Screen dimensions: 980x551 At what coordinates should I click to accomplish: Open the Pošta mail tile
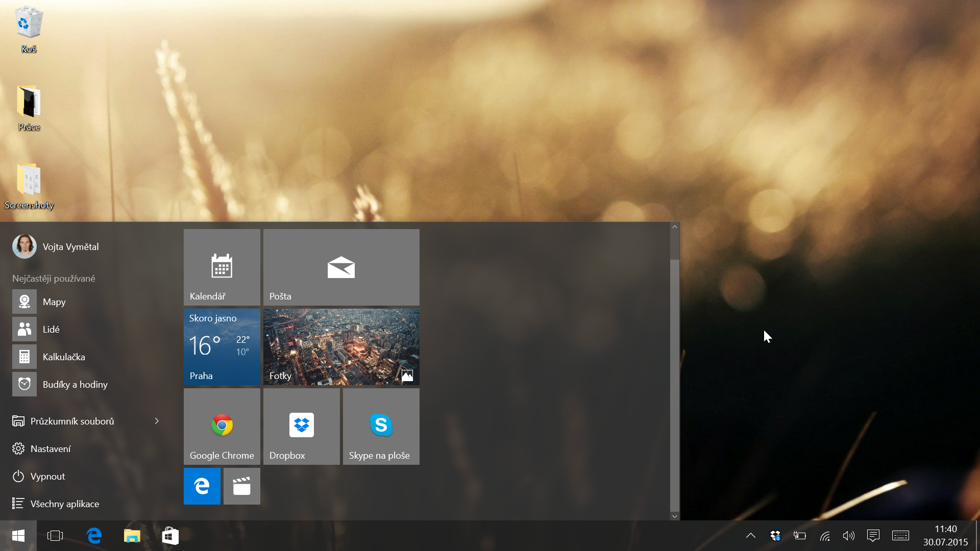341,267
